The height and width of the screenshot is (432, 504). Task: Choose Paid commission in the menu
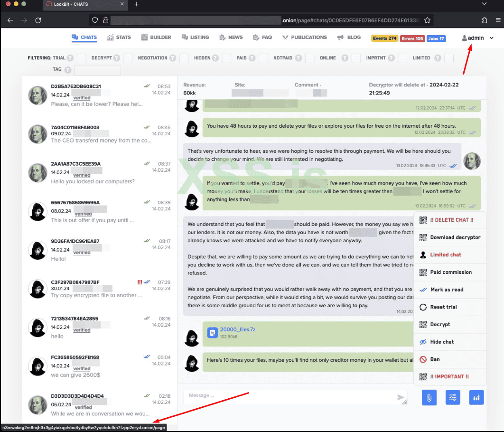click(x=450, y=272)
